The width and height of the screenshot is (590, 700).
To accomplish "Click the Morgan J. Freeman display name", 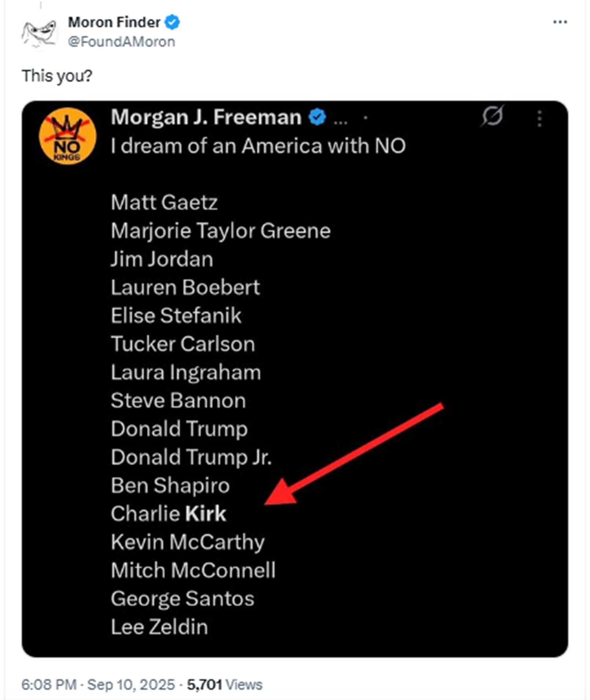I will click(206, 117).
